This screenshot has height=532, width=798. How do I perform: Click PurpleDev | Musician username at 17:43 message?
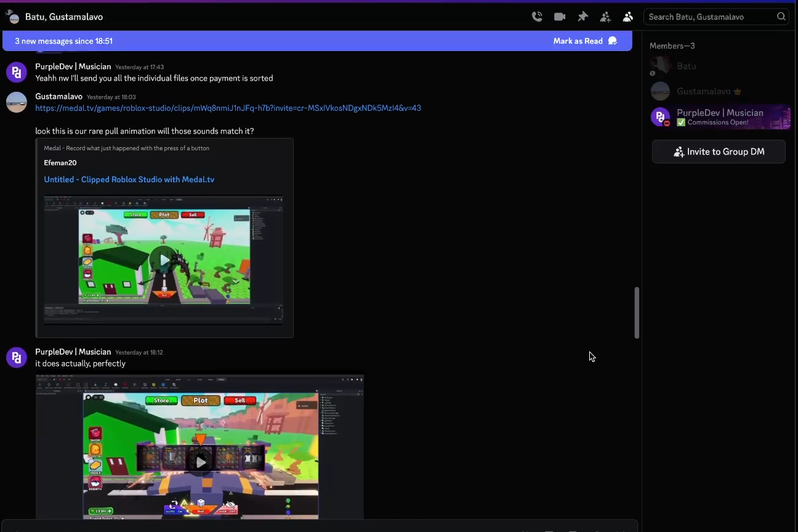(x=73, y=66)
